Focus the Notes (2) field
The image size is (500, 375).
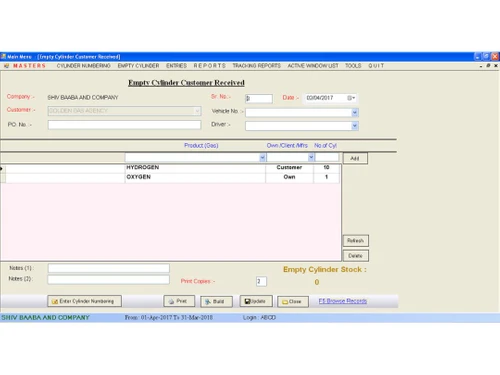(109, 280)
